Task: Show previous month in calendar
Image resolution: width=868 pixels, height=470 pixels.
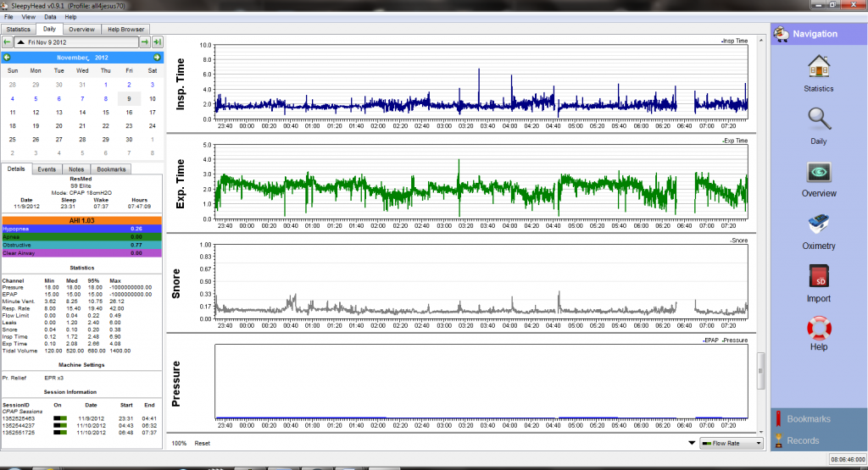Action: coord(7,58)
